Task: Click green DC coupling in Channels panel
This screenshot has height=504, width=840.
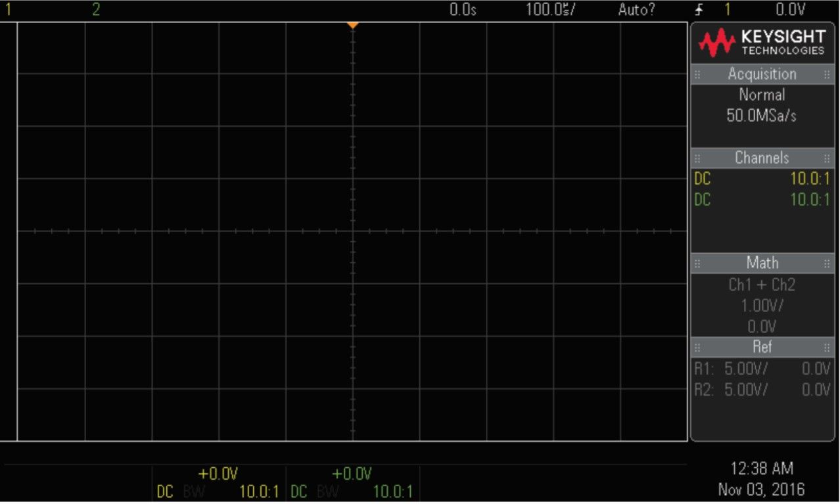Action: pos(703,200)
